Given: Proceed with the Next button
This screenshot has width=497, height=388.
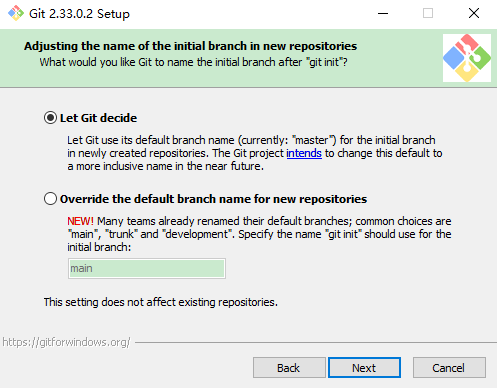Looking at the screenshot, I should [x=364, y=368].
